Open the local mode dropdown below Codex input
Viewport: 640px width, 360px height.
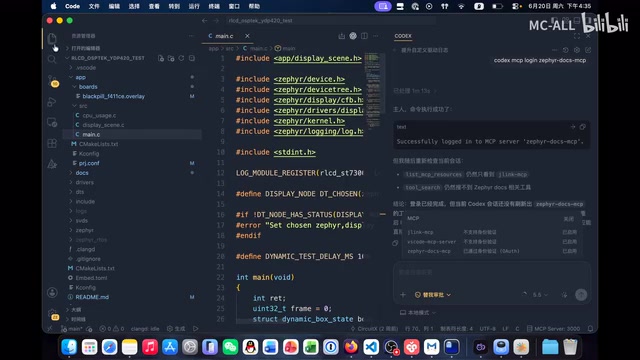pyautogui.click(x=418, y=313)
